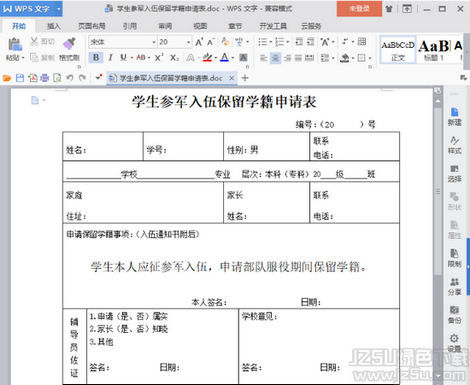Open the 分享 share sidebar icon

(454, 287)
